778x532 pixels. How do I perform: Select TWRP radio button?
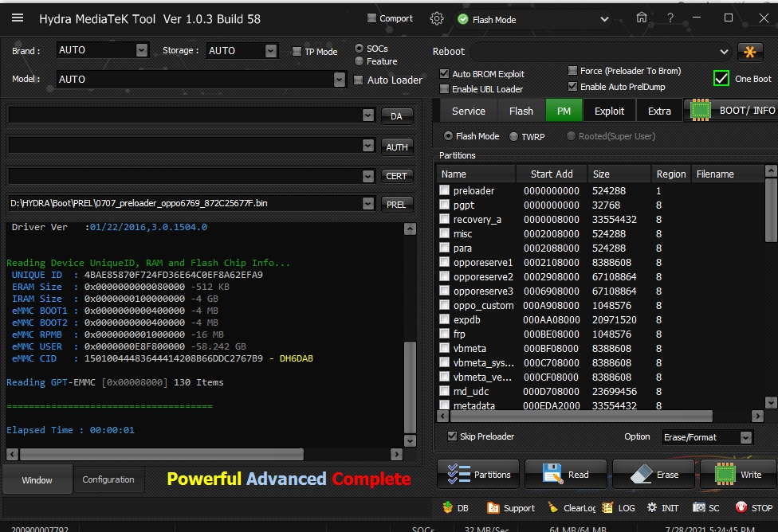coord(514,136)
